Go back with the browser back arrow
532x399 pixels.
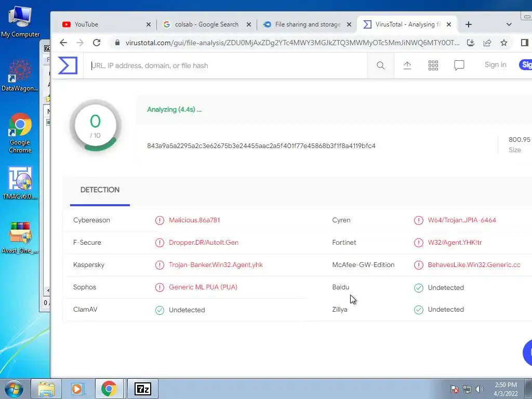63,43
